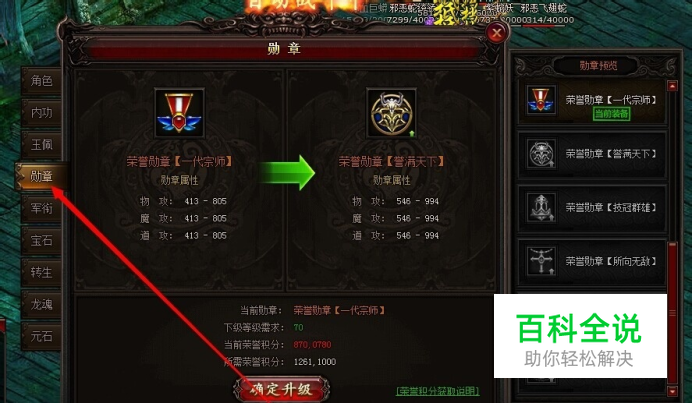Select grey 誉满天下 medal icon in preview list

[541, 154]
